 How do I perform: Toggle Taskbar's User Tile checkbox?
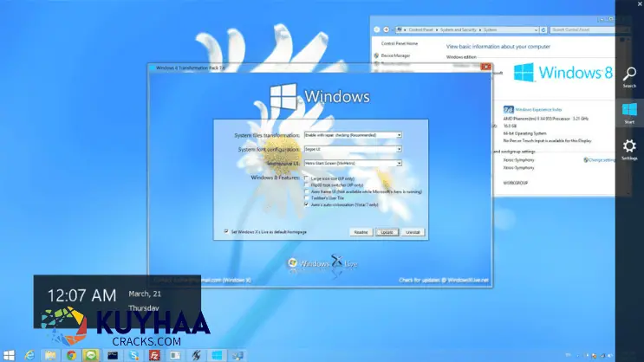coord(307,198)
